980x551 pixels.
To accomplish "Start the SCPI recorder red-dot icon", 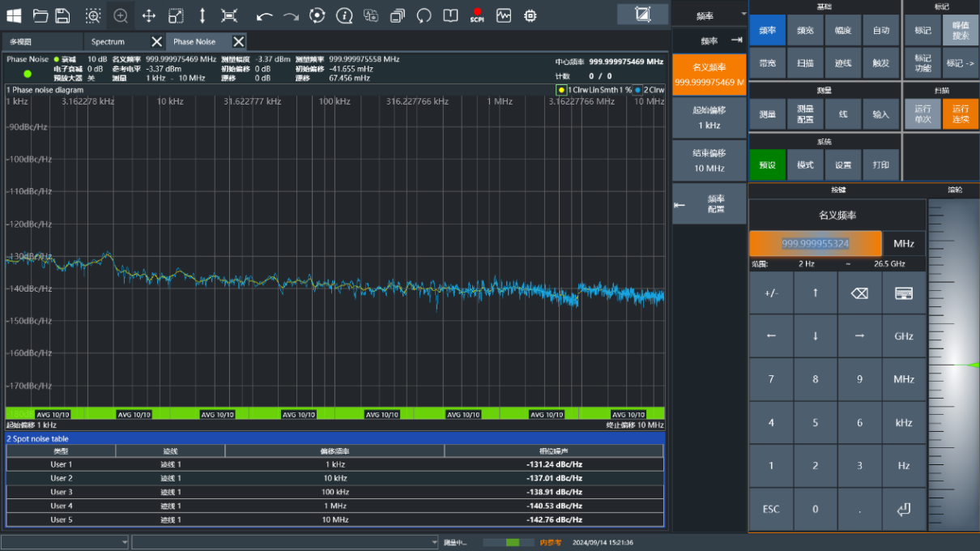I will pos(477,15).
